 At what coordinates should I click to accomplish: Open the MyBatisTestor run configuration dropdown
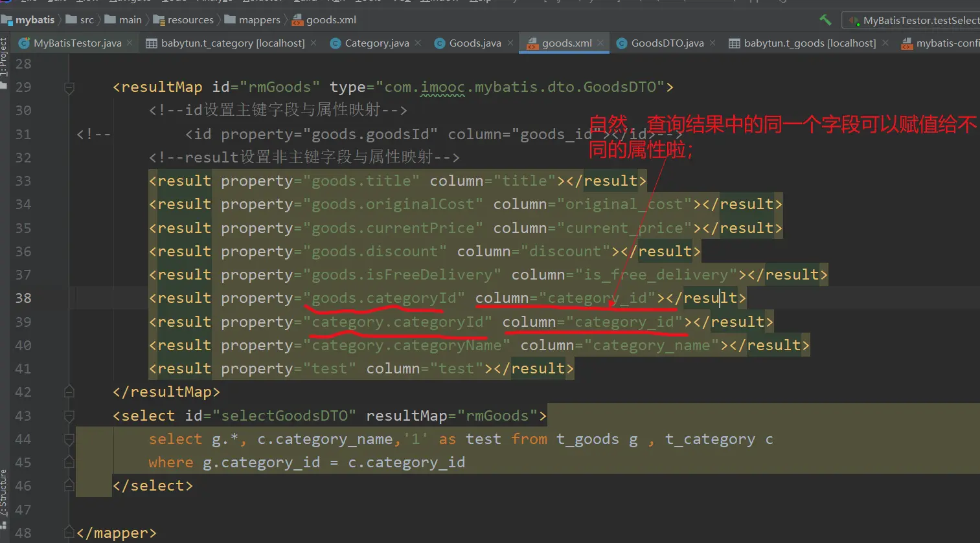(915, 21)
